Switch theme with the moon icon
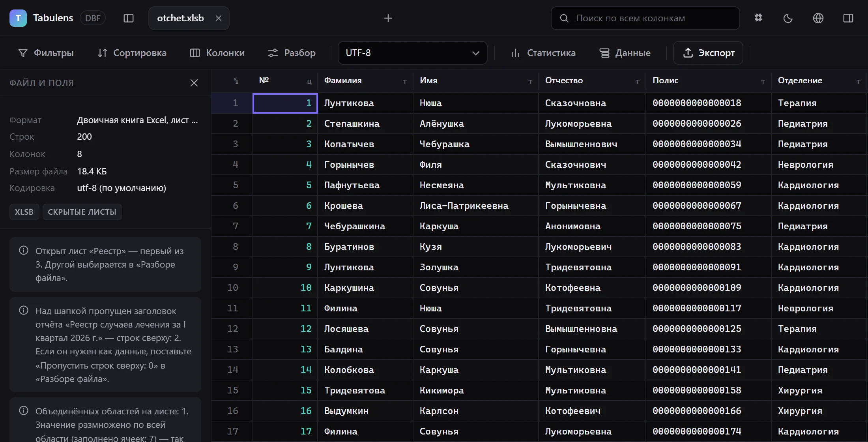Viewport: 868px width, 442px height. 788,18
